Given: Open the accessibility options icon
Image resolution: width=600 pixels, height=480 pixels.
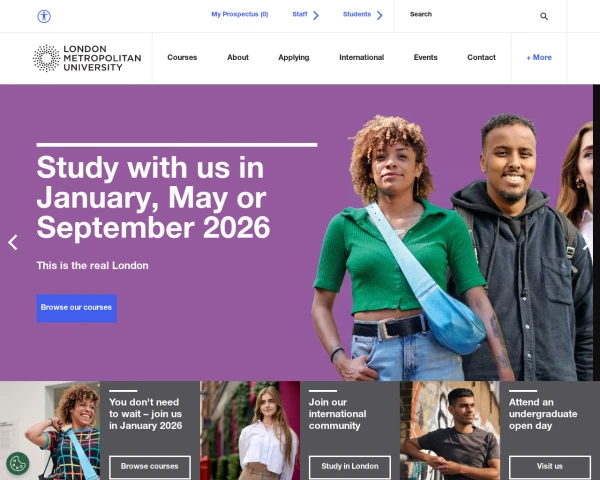Looking at the screenshot, I should (44, 16).
